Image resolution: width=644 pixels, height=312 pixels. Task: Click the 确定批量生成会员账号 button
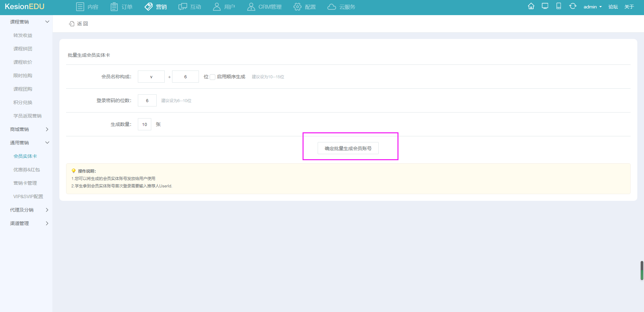coord(348,148)
